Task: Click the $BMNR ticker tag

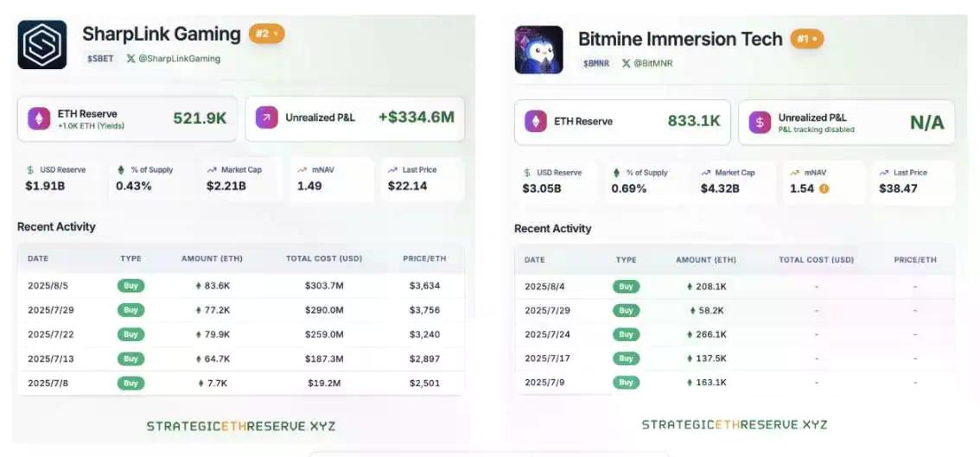Action: [x=596, y=63]
